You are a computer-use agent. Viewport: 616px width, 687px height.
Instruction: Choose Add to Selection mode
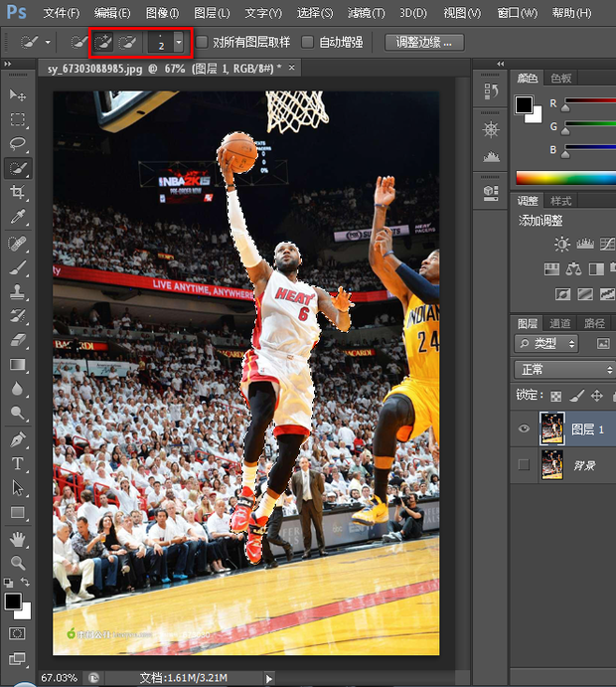coord(103,43)
